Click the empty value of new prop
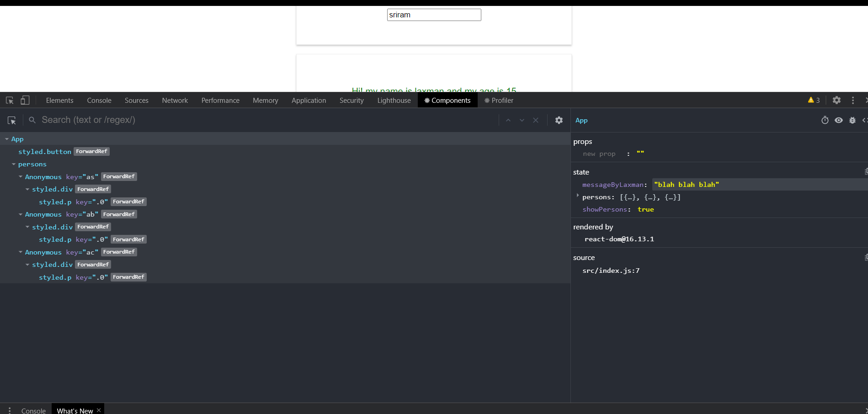Viewport: 868px width, 414px height. click(x=640, y=154)
